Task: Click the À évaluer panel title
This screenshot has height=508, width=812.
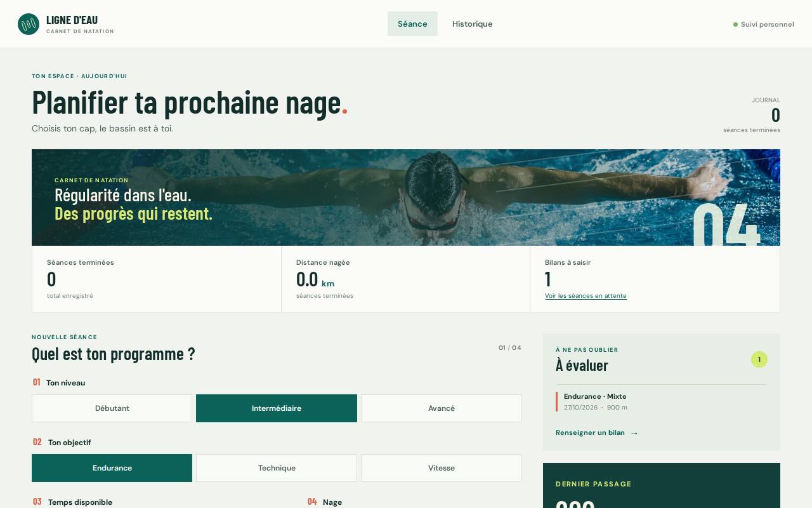Action: tap(582, 365)
